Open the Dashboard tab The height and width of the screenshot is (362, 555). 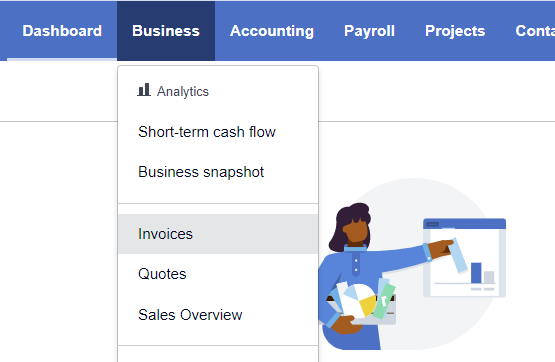coord(62,31)
